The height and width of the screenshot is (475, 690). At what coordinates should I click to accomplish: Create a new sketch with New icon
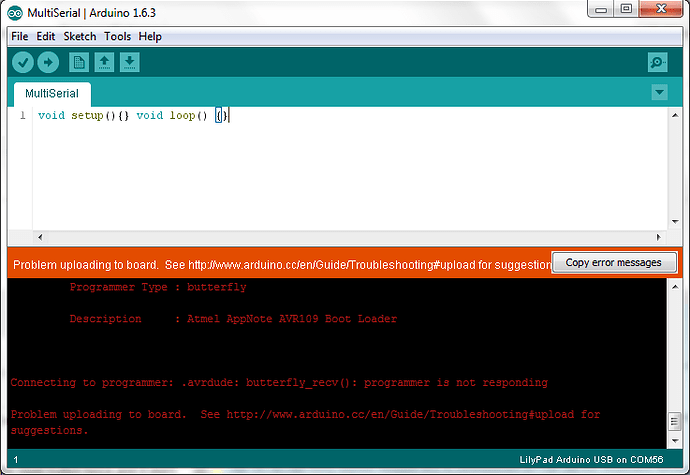tap(79, 63)
